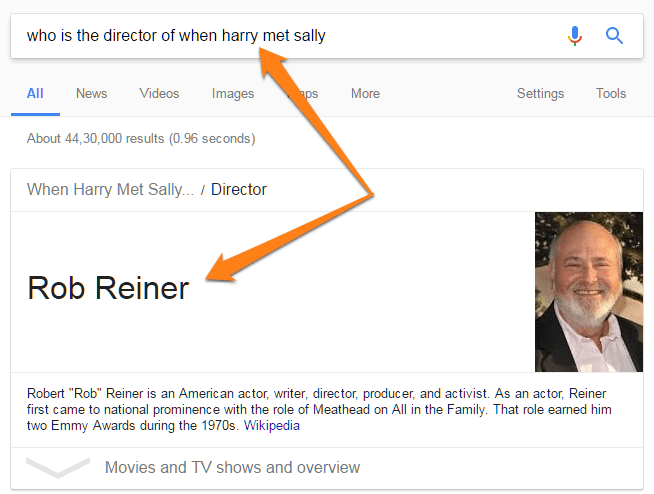The image size is (654, 494).
Task: Click the Rob Reiner answer heading
Action: tap(108, 288)
